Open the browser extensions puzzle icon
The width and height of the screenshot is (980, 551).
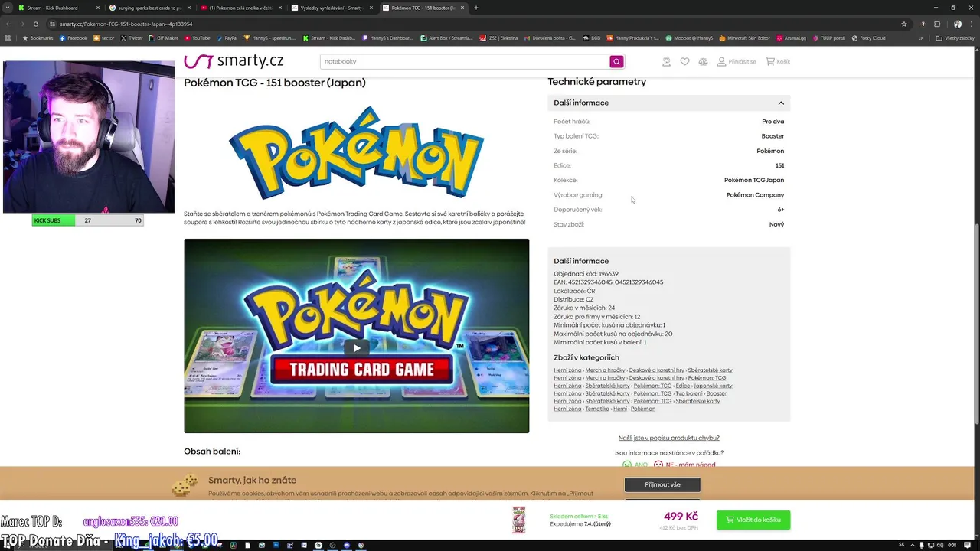937,24
